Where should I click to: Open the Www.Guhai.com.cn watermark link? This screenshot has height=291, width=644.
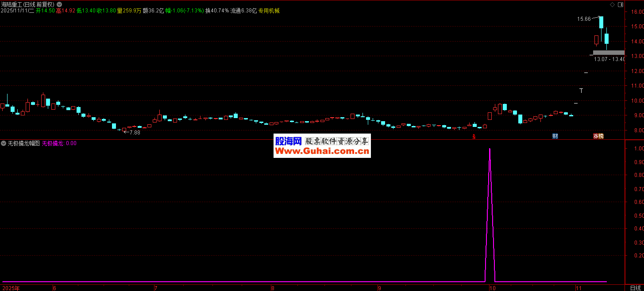click(x=322, y=151)
